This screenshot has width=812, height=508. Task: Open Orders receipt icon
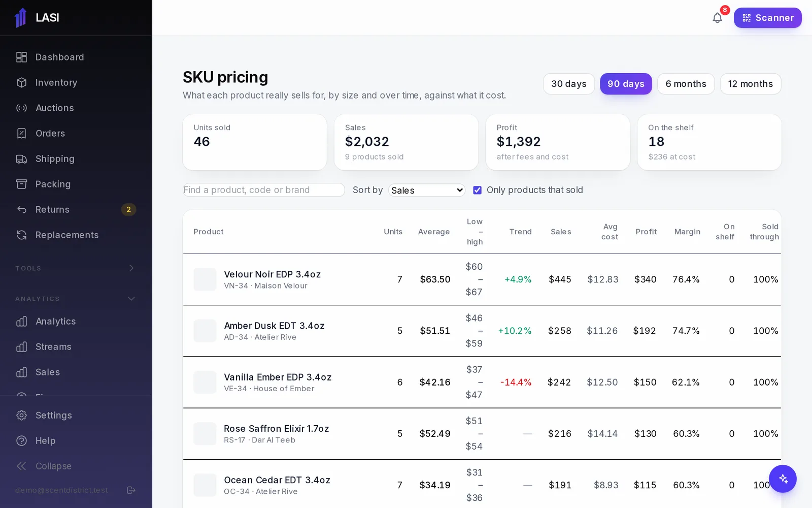21,134
